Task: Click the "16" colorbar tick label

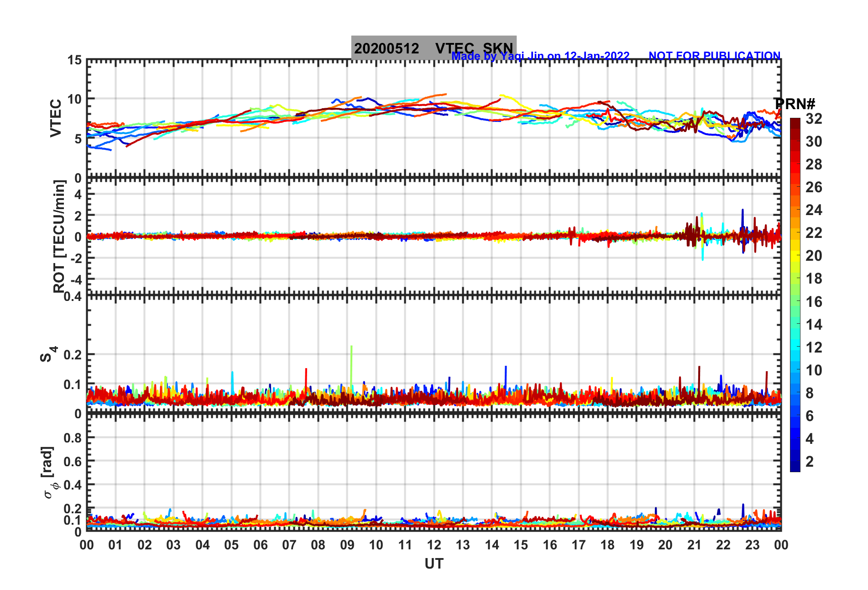Action: [x=814, y=302]
